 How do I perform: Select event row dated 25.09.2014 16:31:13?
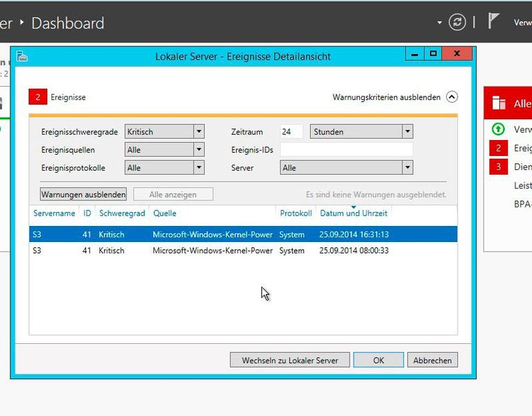(x=243, y=234)
